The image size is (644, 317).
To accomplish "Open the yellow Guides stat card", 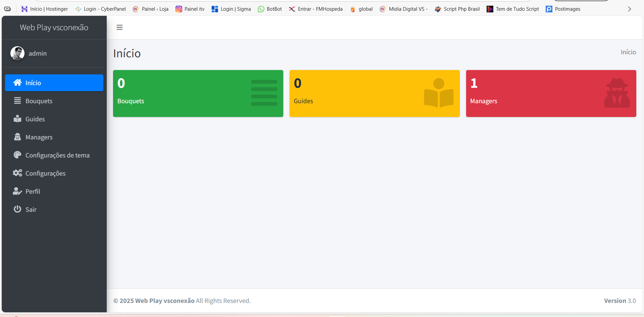I will click(x=374, y=93).
